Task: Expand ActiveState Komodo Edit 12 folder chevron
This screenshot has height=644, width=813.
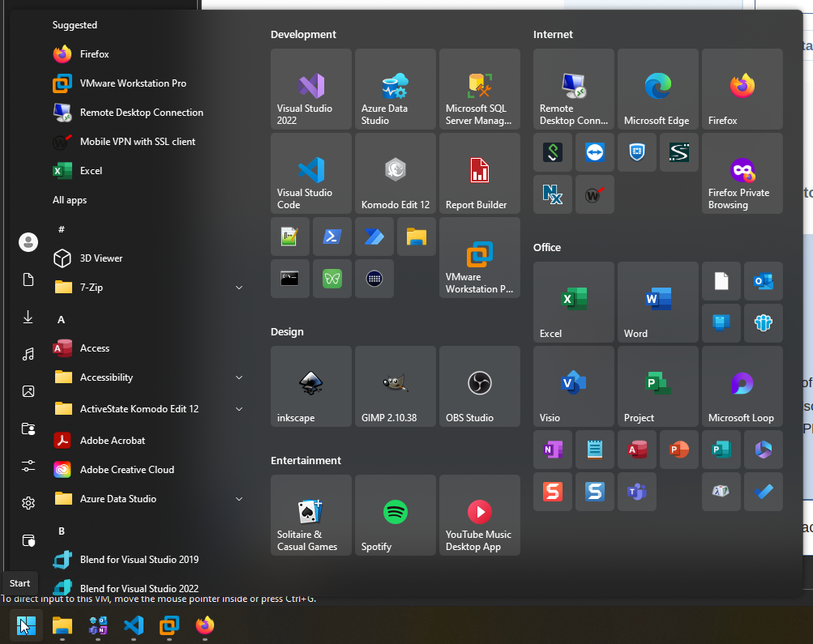Action: 239,409
